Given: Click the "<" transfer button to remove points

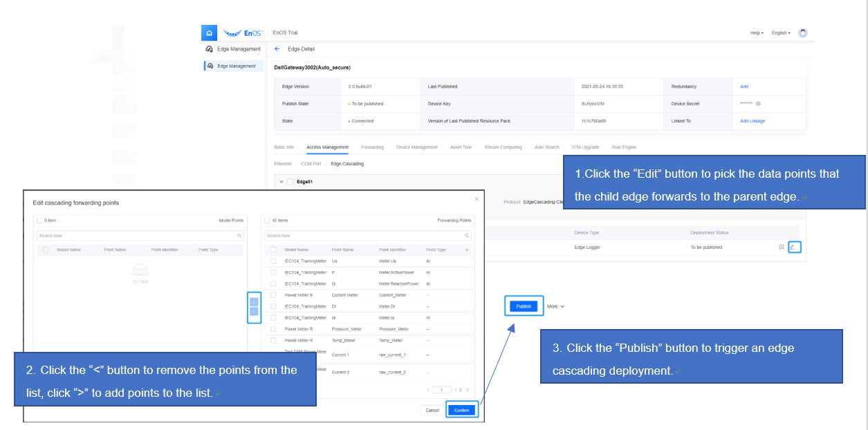Looking at the screenshot, I should click(254, 312).
